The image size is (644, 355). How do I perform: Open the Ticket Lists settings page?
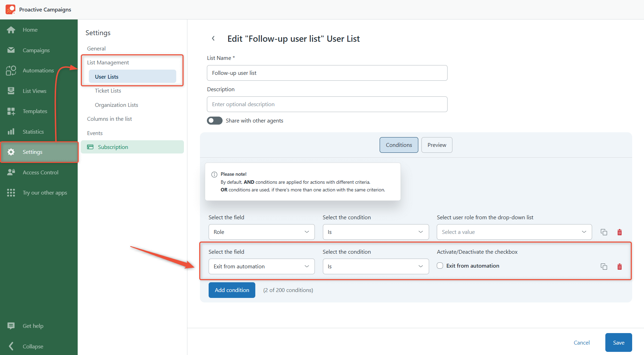(x=108, y=90)
